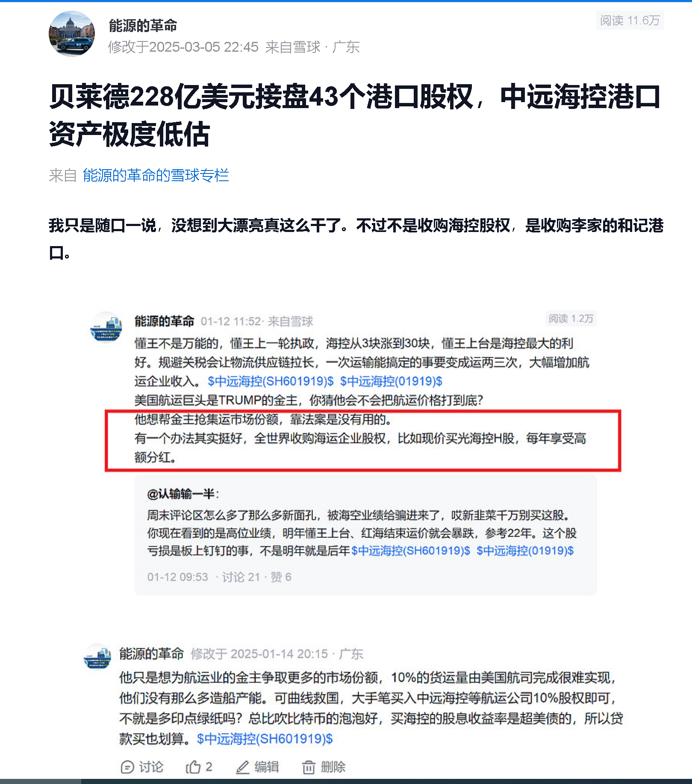Screen dimensions: 692x784
Task: Click the $中远海控(SH601919)$ tag after 运企业收入
Action: pos(271,381)
